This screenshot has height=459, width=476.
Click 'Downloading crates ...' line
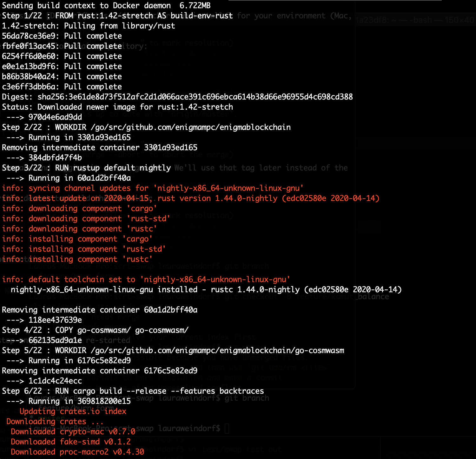click(55, 422)
